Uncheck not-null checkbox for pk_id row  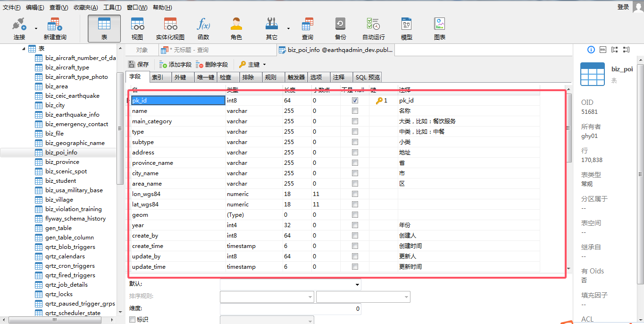tap(355, 101)
